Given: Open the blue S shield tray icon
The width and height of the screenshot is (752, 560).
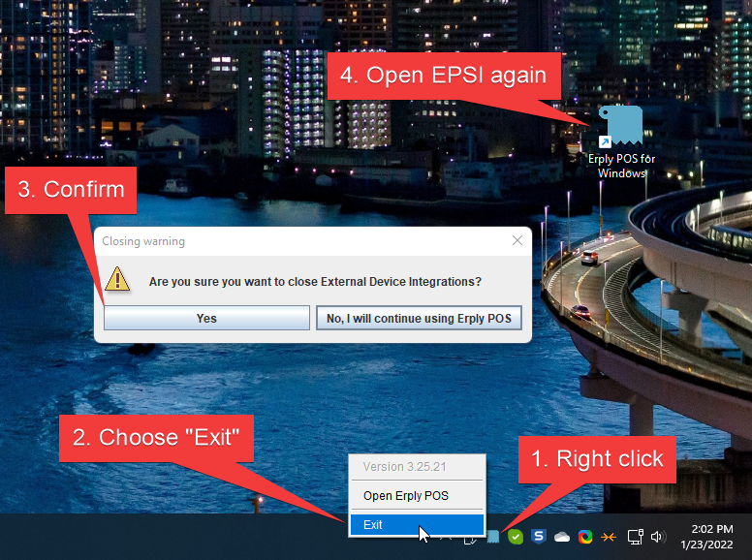Looking at the screenshot, I should (539, 536).
